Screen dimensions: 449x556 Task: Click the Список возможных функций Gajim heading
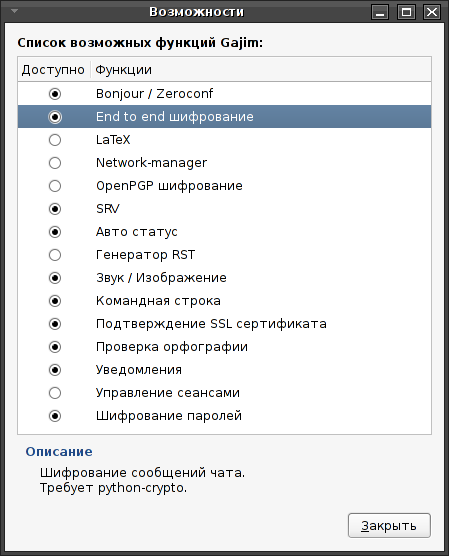140,43
